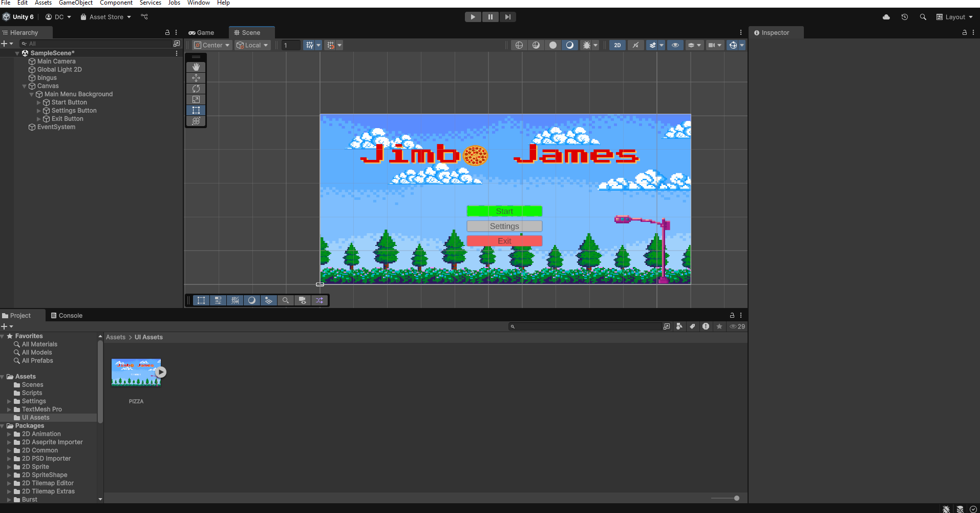
Task: Select the PIZZA asset thumbnail
Action: tap(136, 373)
